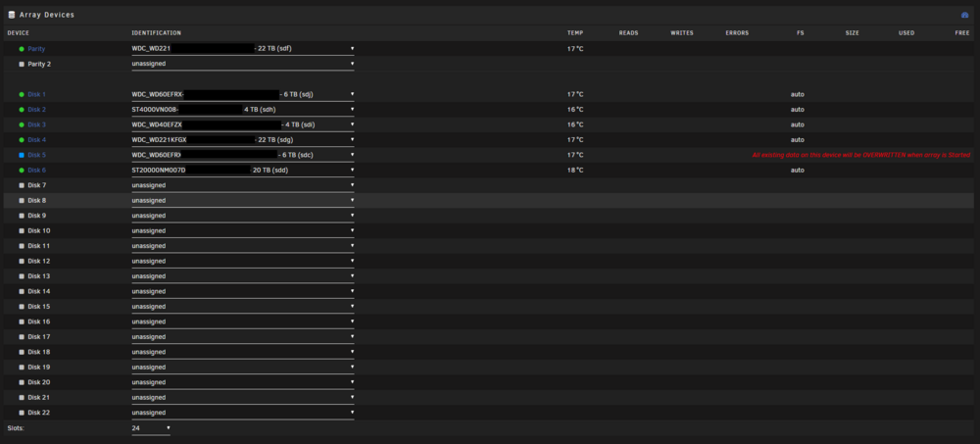Click the grey status square for Disk 9
Image resolution: width=980 pixels, height=444 pixels.
pyautogui.click(x=22, y=216)
